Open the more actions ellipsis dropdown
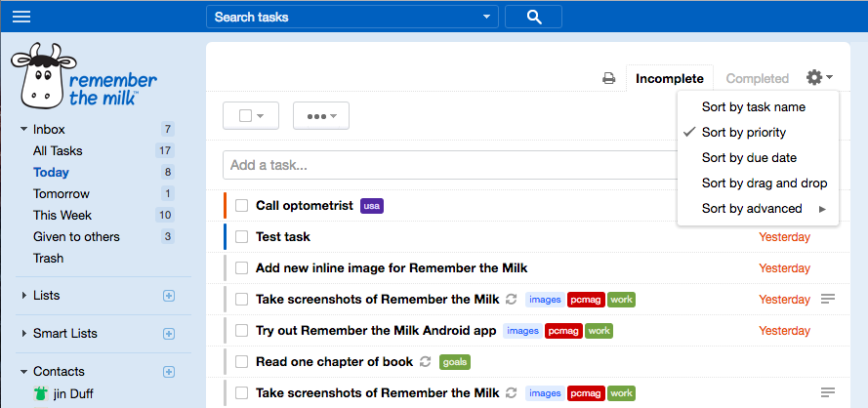The height and width of the screenshot is (408, 868). 320,115
